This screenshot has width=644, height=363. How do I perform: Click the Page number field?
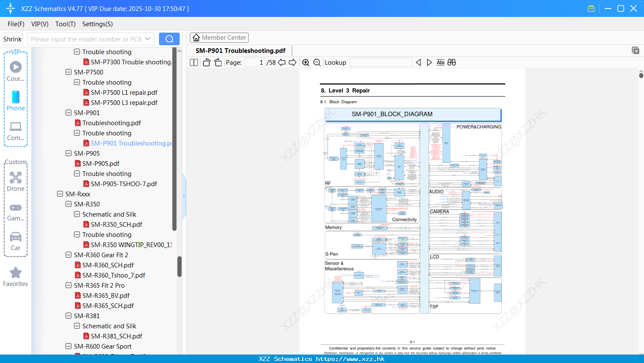point(255,63)
